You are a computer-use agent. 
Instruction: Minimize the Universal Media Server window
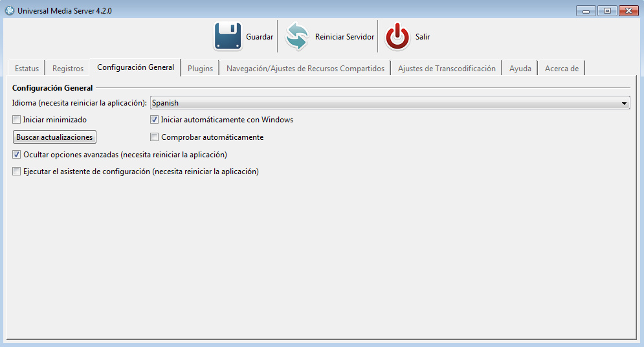click(x=586, y=10)
